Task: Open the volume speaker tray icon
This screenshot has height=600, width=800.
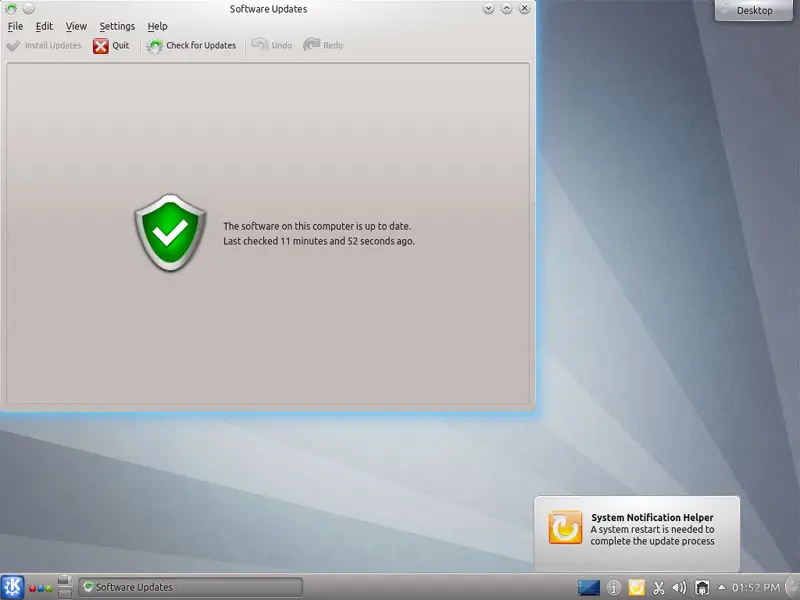Action: (x=680, y=588)
